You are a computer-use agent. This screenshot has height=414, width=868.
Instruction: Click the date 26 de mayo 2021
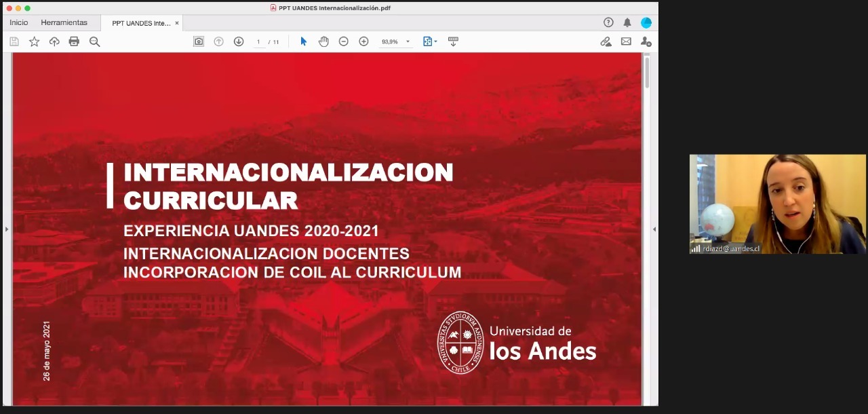click(47, 351)
